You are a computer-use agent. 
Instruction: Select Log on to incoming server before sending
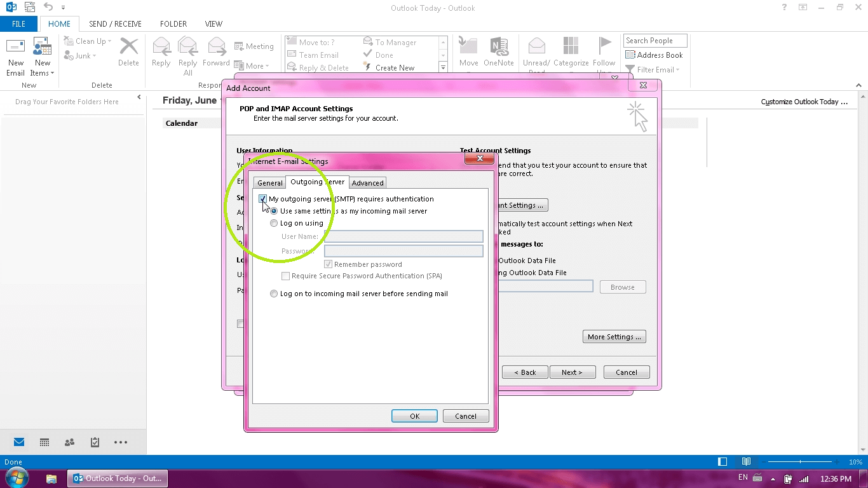(274, 294)
